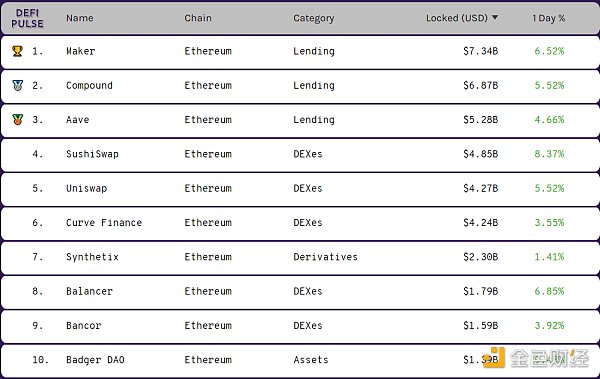Viewport: 600px width, 379px height.
Task: Sort by the Name column header
Action: (80, 18)
